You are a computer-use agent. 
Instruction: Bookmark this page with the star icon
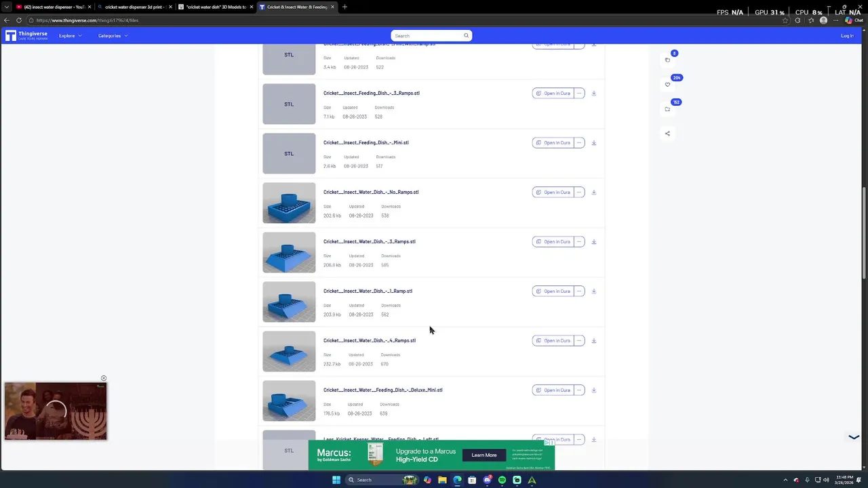(785, 20)
